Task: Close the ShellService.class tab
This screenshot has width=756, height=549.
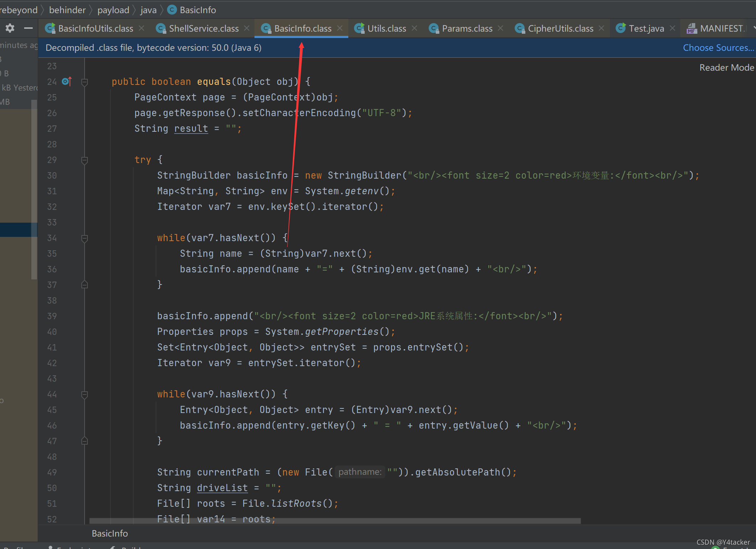Action: click(x=247, y=28)
